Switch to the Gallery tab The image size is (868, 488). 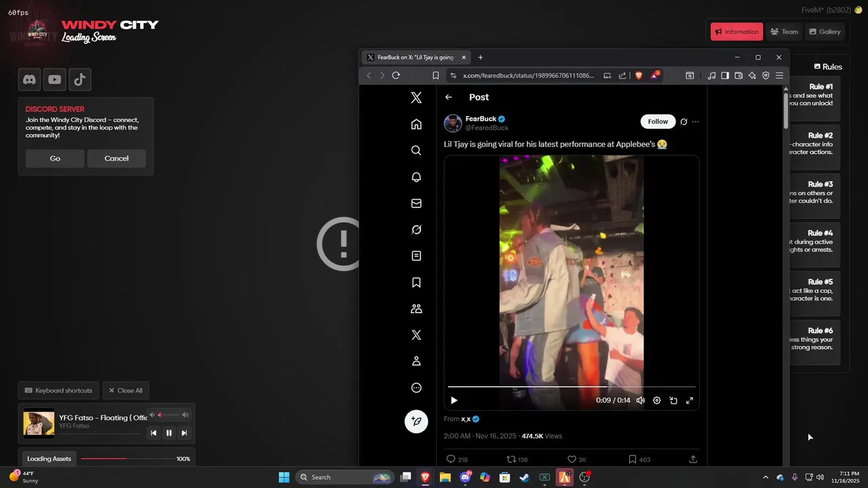point(825,32)
